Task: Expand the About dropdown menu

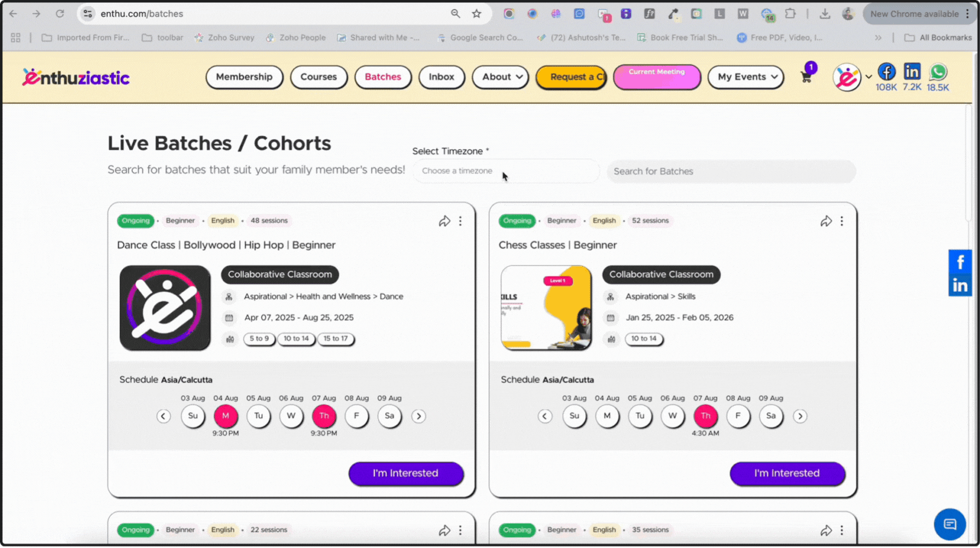Action: point(501,77)
